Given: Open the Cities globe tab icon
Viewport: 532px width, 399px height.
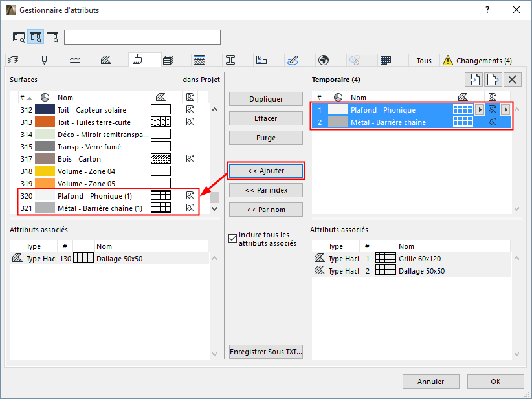Looking at the screenshot, I should pyautogui.click(x=324, y=60).
